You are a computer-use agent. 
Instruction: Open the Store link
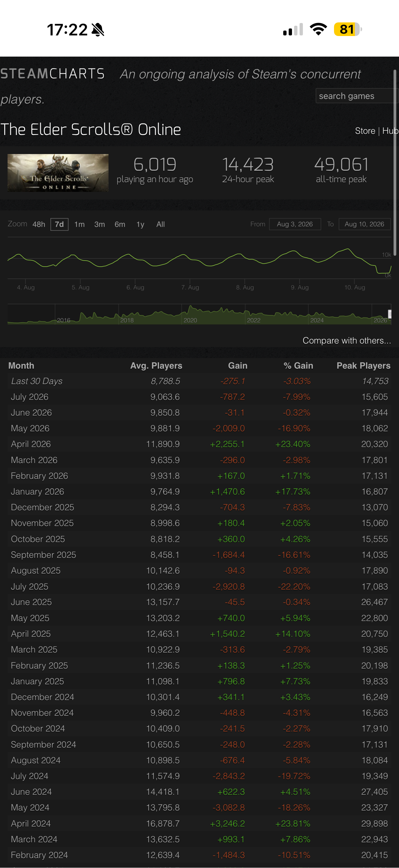365,131
